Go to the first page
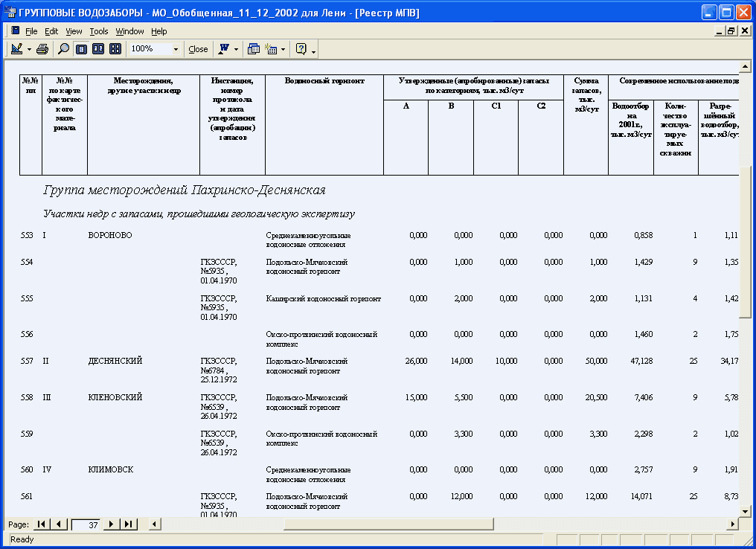The height and width of the screenshot is (549, 756). 42,524
